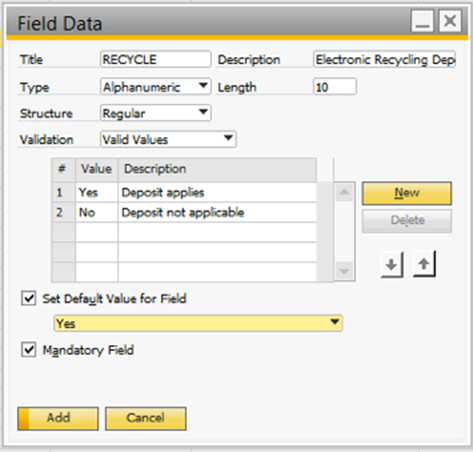
Task: Click the Delete button
Action: click(407, 221)
